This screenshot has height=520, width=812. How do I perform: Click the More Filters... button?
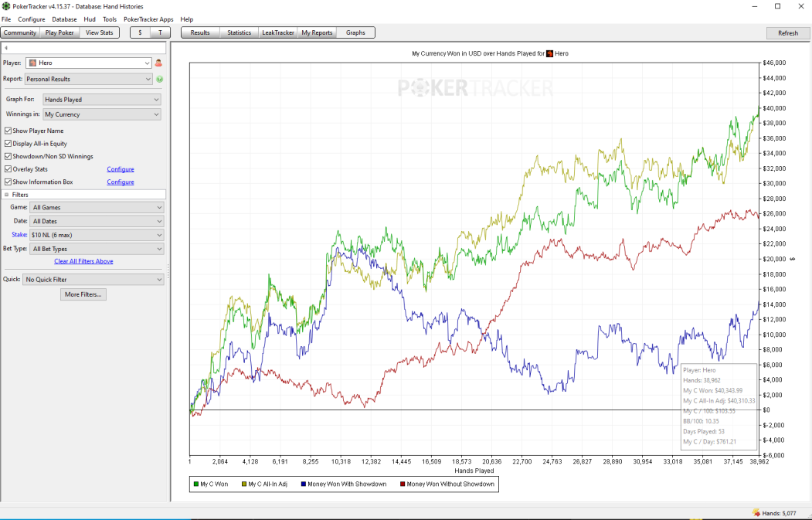tap(83, 294)
